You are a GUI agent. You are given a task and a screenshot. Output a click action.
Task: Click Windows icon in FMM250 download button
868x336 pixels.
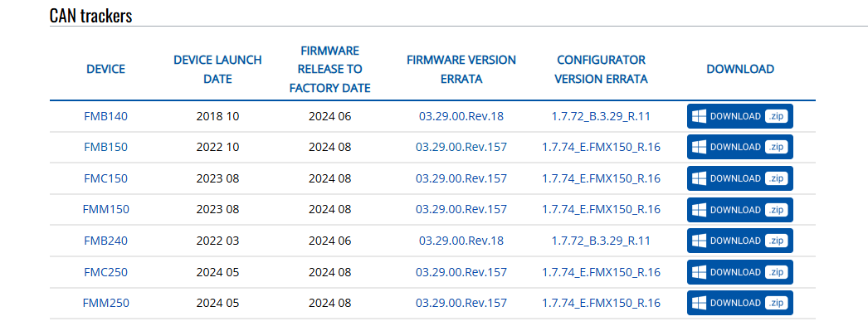(699, 303)
